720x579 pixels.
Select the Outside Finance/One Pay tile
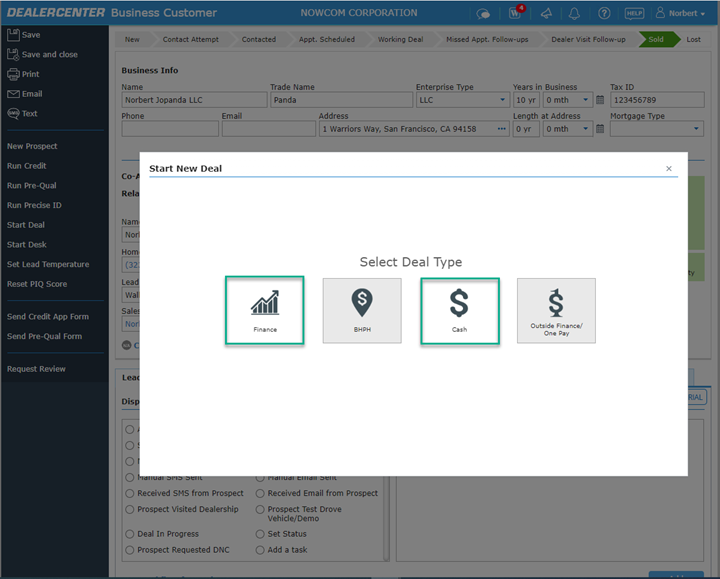556,310
